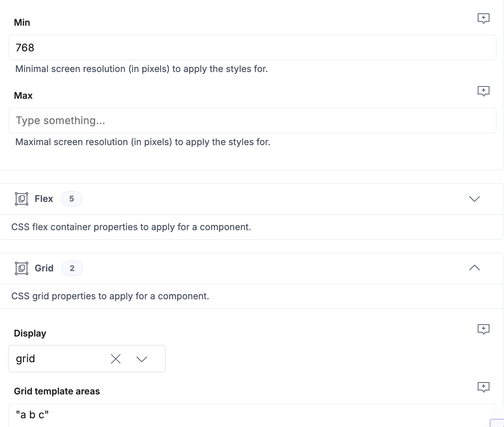Add comment on the Max field
Image resolution: width=504 pixels, height=427 pixels.
coord(483,91)
